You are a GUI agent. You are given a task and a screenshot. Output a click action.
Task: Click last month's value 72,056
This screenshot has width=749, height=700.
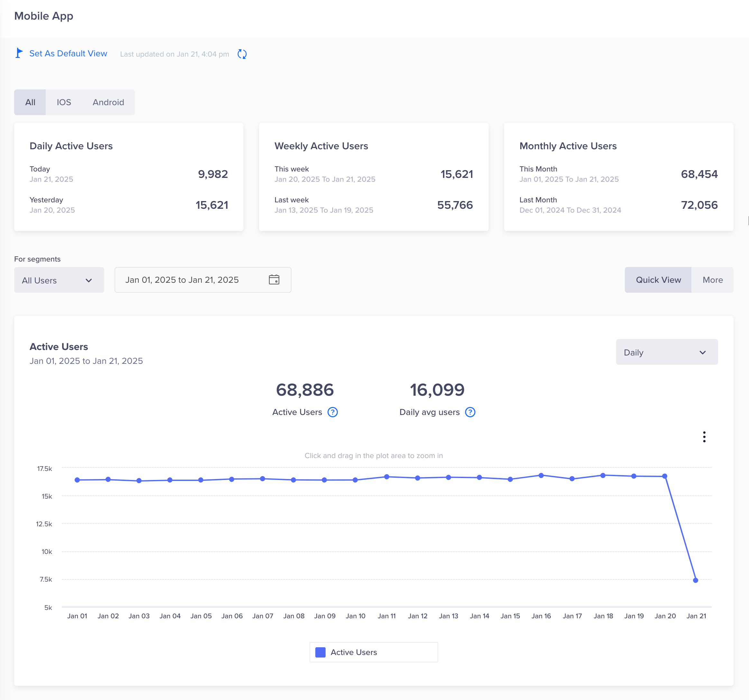[699, 205]
